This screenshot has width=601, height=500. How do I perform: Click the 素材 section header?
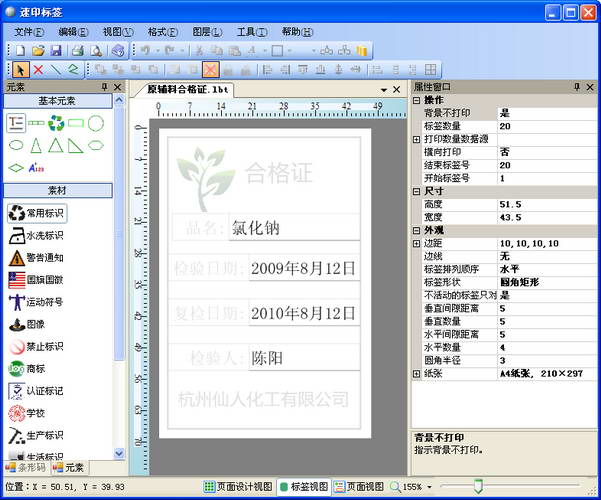pos(58,190)
